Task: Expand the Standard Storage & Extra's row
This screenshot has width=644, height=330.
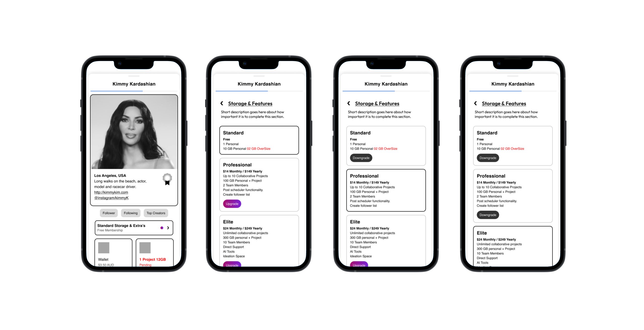Action: tap(168, 228)
